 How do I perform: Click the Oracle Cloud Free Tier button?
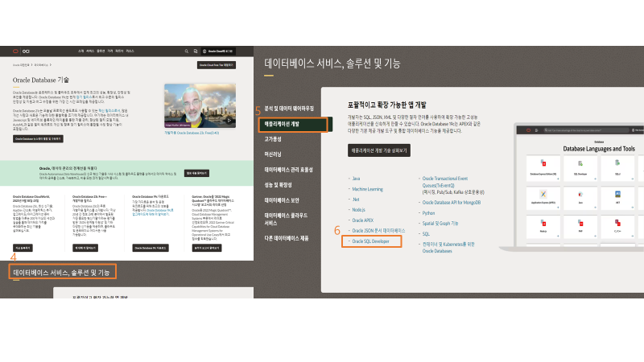216,65
